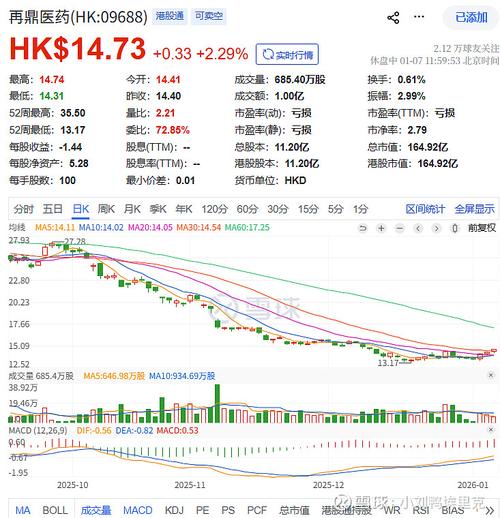Viewport: 500px width, 518px height.
Task: Click the 总市值 value 164.92亿
Action: coord(428,147)
